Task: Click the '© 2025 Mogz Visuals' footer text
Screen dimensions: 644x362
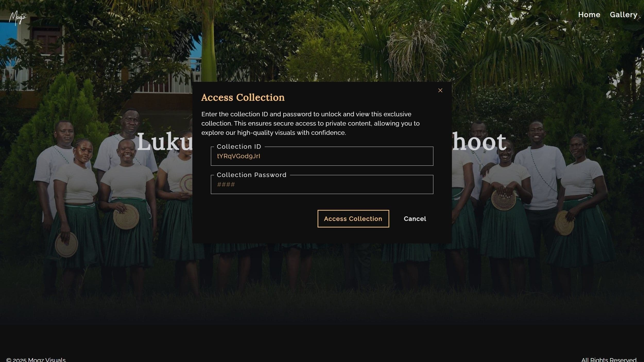Action: coord(36,359)
